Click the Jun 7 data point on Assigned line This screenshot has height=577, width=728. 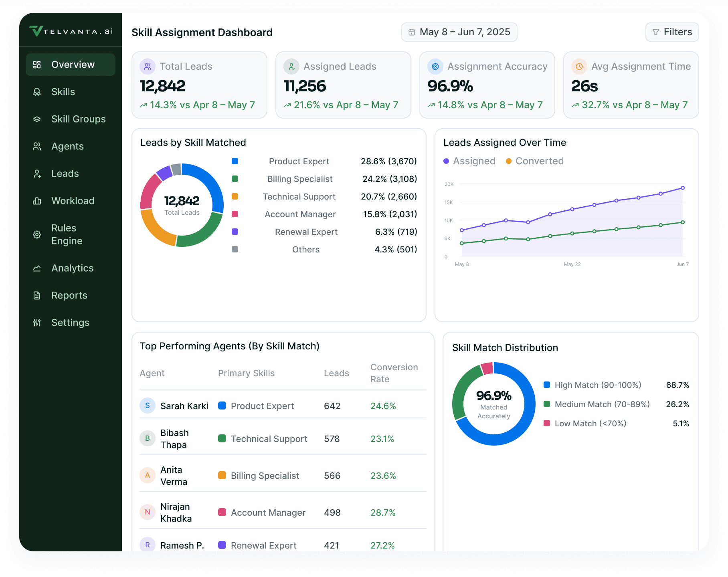pyautogui.click(x=683, y=188)
